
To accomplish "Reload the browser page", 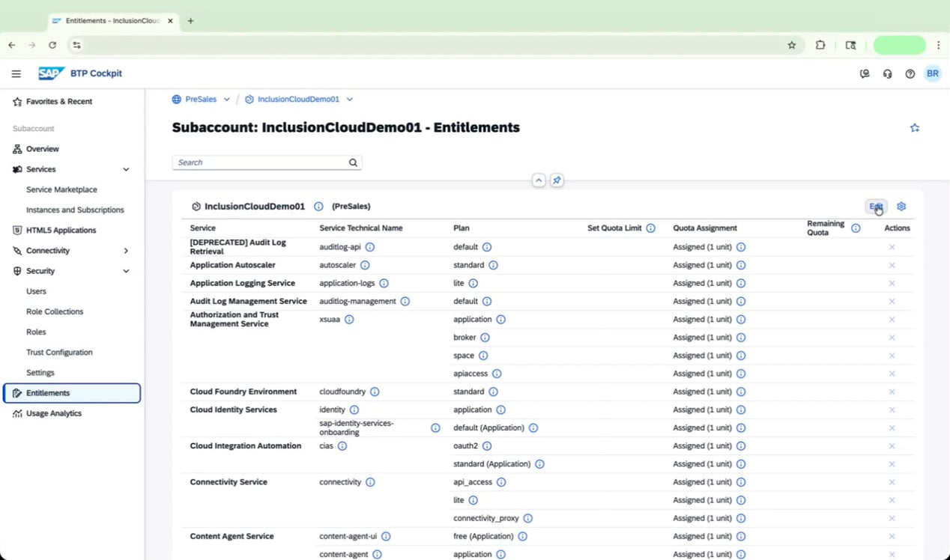I will click(x=52, y=45).
